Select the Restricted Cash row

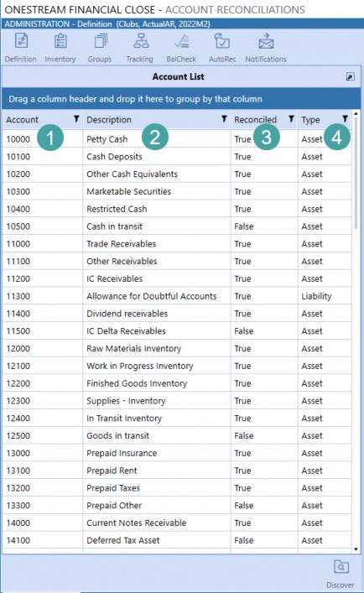(x=177, y=209)
